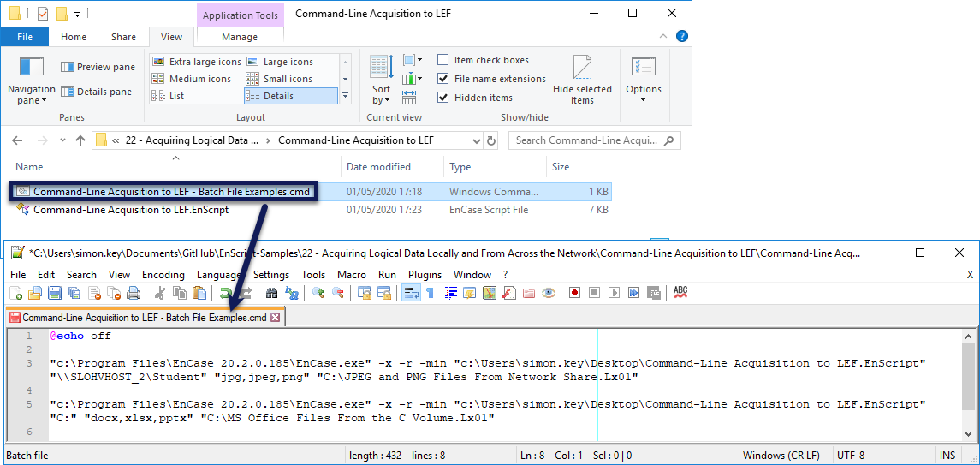Screen dimensions: 980x465
Task: Enable the Item check boxes option
Action: click(483, 60)
